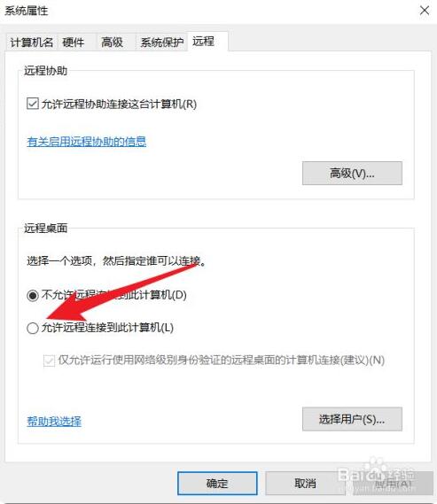
Task: Switch to the 计算机名 tab
Action: pyautogui.click(x=32, y=43)
